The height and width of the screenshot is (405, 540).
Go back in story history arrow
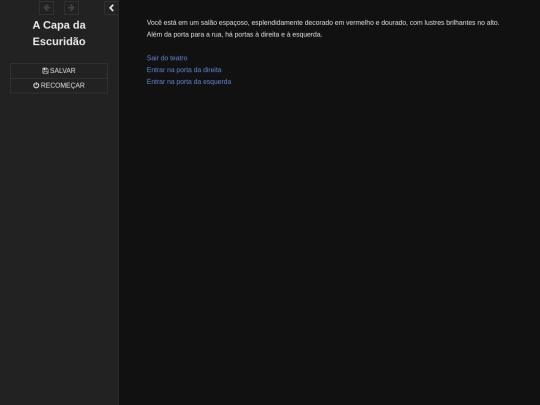(46, 8)
